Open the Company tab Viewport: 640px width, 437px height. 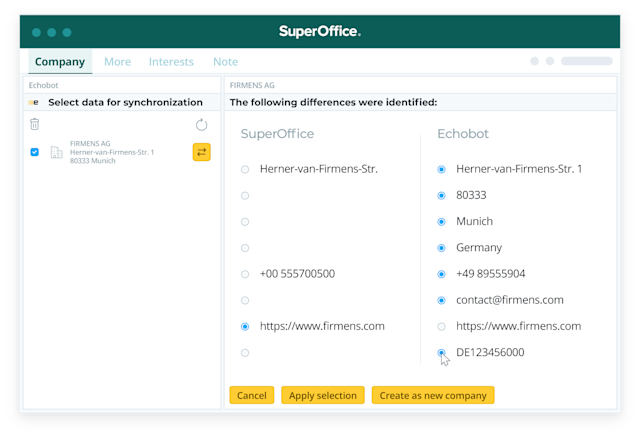[x=60, y=62]
